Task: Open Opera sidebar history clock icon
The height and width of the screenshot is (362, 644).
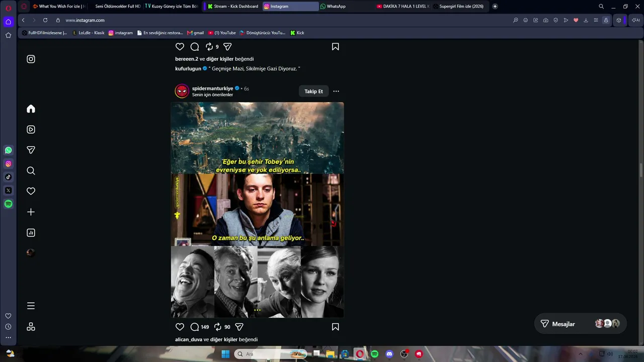Action: [8, 327]
